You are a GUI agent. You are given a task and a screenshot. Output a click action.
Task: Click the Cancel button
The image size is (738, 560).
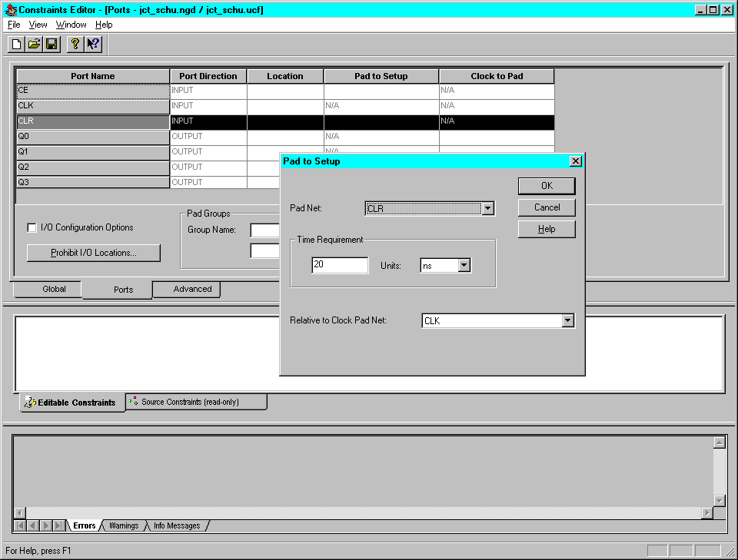tap(547, 207)
